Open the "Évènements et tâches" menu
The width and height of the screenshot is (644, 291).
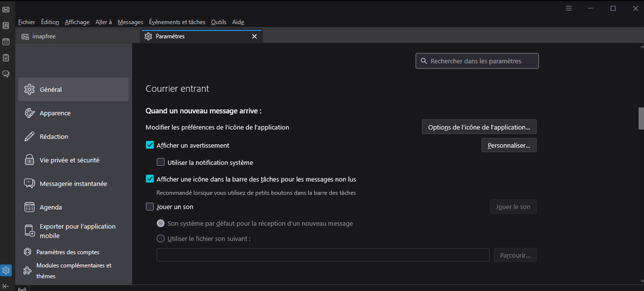click(x=177, y=22)
